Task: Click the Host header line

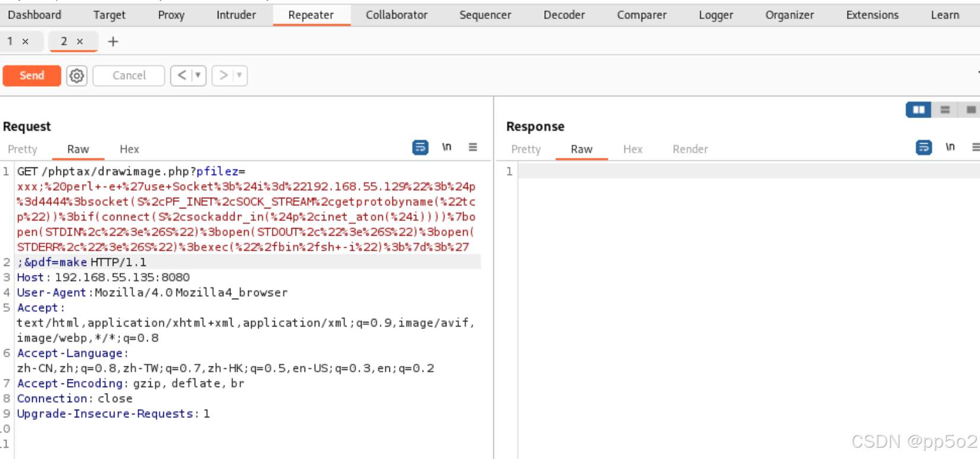Action: tap(103, 277)
